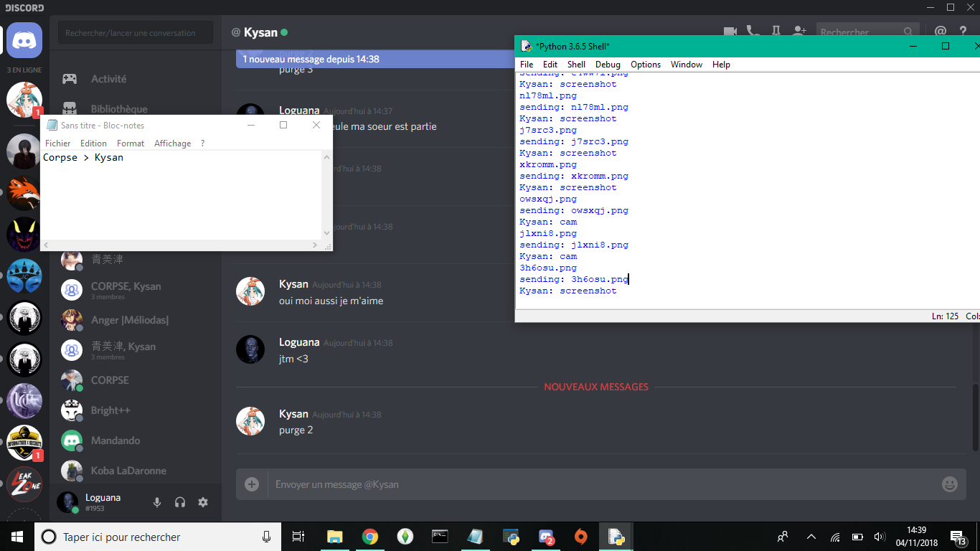
Task: Open the Fichier menu in Notepad
Action: (x=58, y=143)
